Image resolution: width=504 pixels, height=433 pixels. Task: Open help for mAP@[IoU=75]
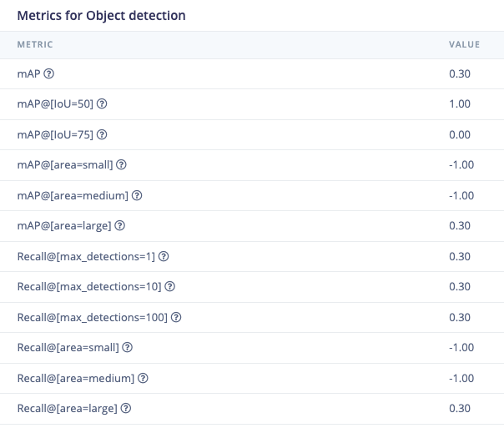[x=102, y=134]
